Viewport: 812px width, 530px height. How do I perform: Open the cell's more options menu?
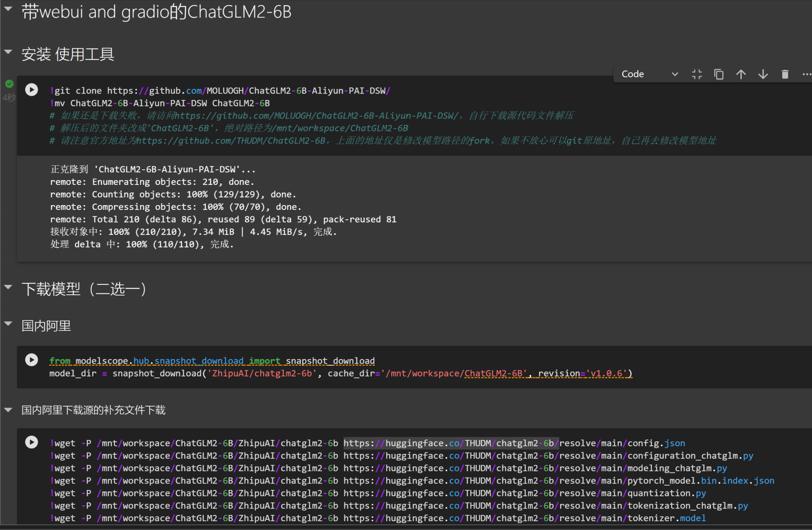[x=806, y=74]
